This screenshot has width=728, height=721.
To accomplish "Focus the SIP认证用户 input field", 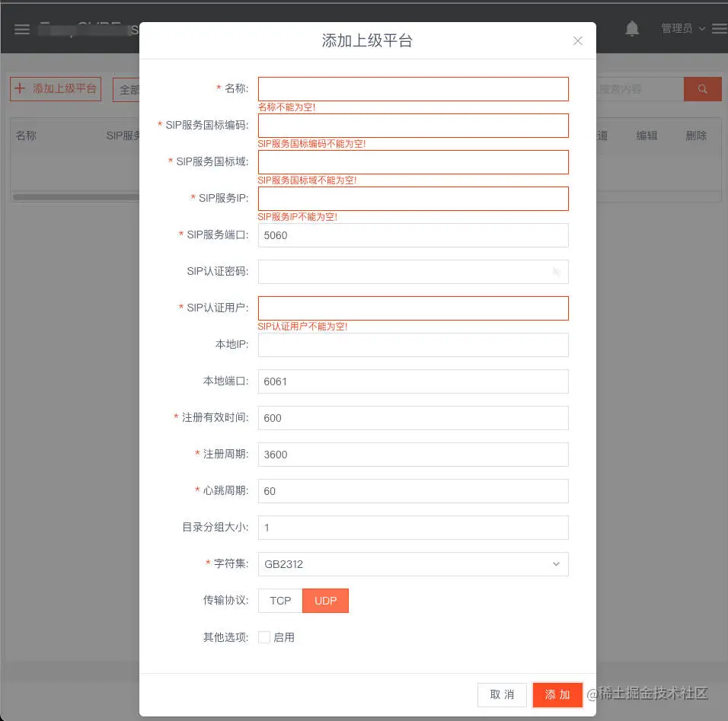I will [x=413, y=308].
